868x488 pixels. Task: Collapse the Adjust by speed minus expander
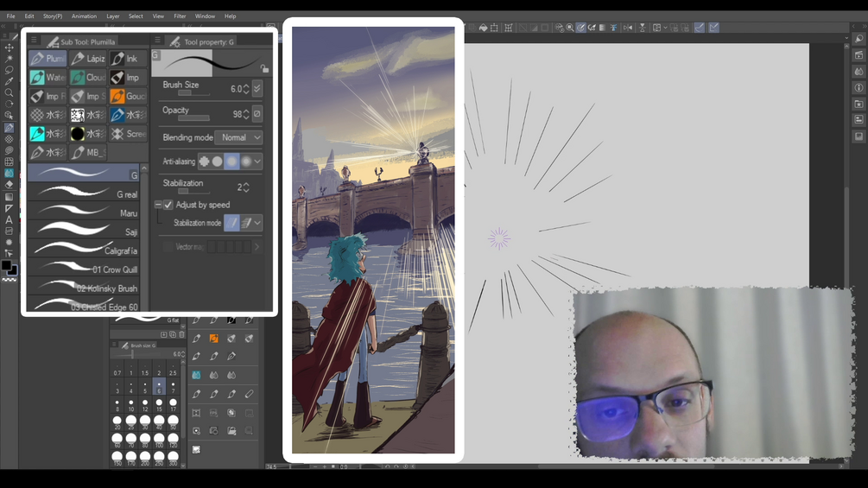pos(158,205)
